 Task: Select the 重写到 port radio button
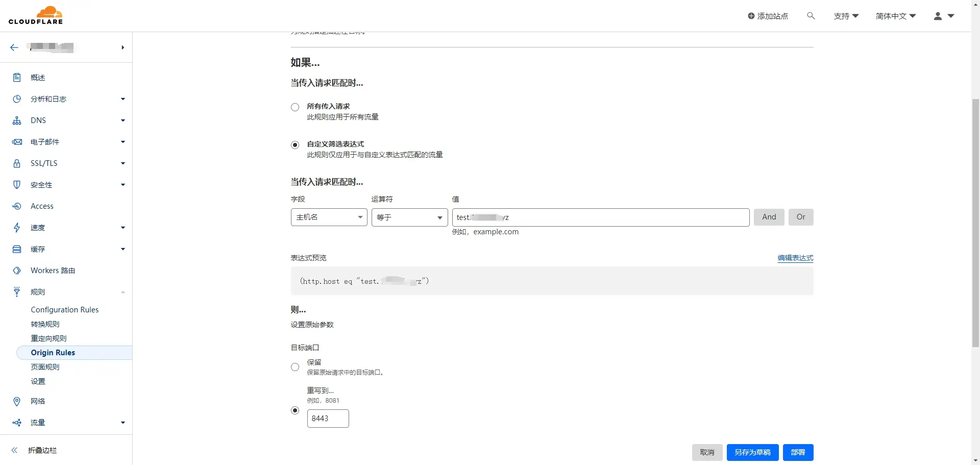(295, 410)
